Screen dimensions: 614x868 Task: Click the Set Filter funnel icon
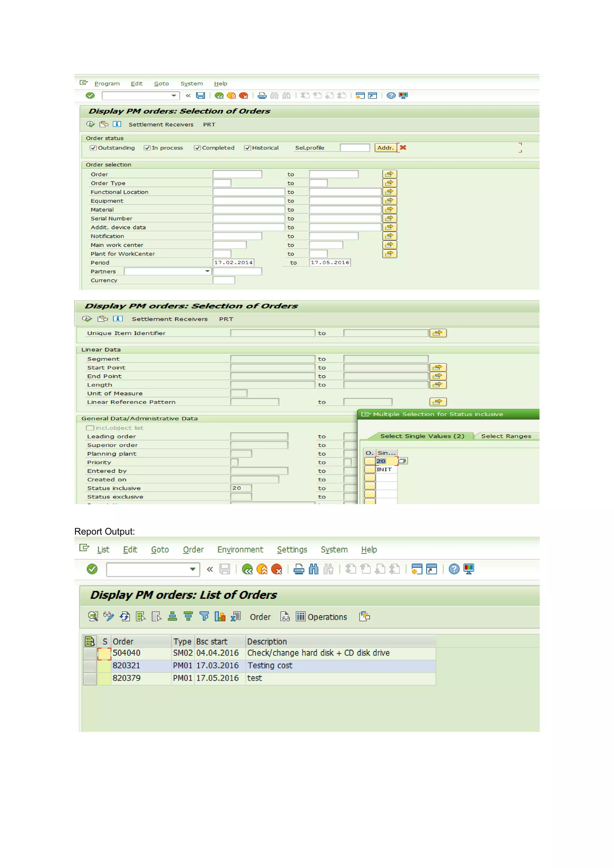204,617
